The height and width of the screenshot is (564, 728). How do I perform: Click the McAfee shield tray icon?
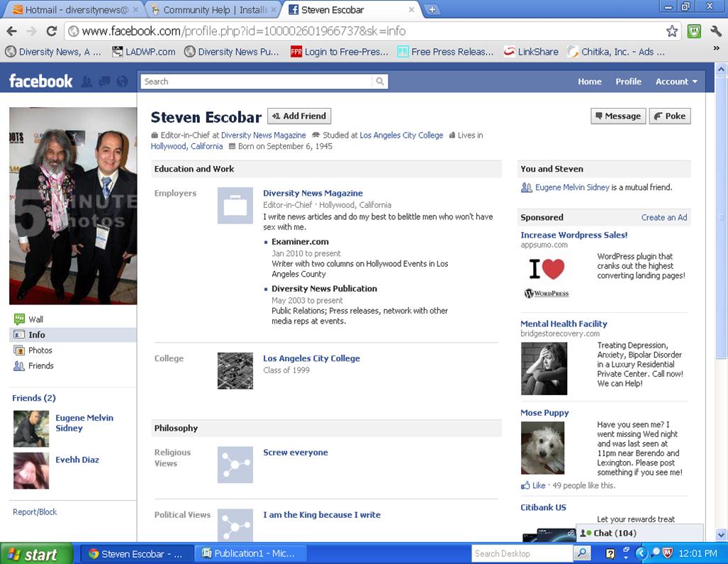click(x=667, y=553)
